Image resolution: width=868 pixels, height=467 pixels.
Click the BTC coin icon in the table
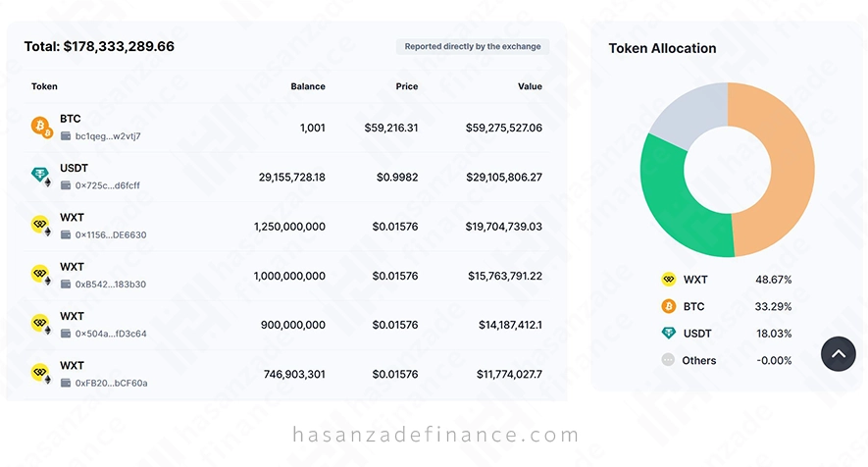click(x=41, y=127)
